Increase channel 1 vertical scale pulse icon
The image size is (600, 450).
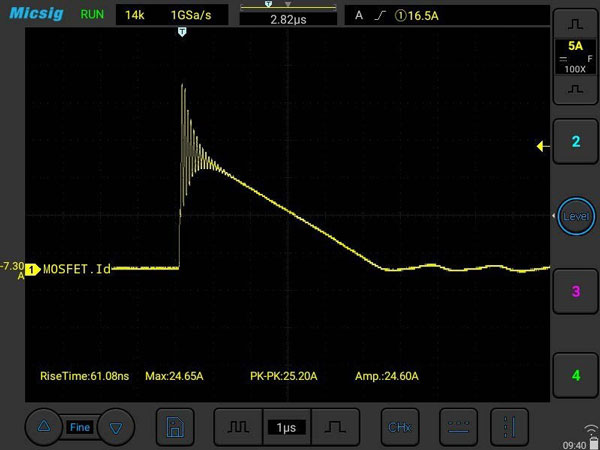point(575,22)
